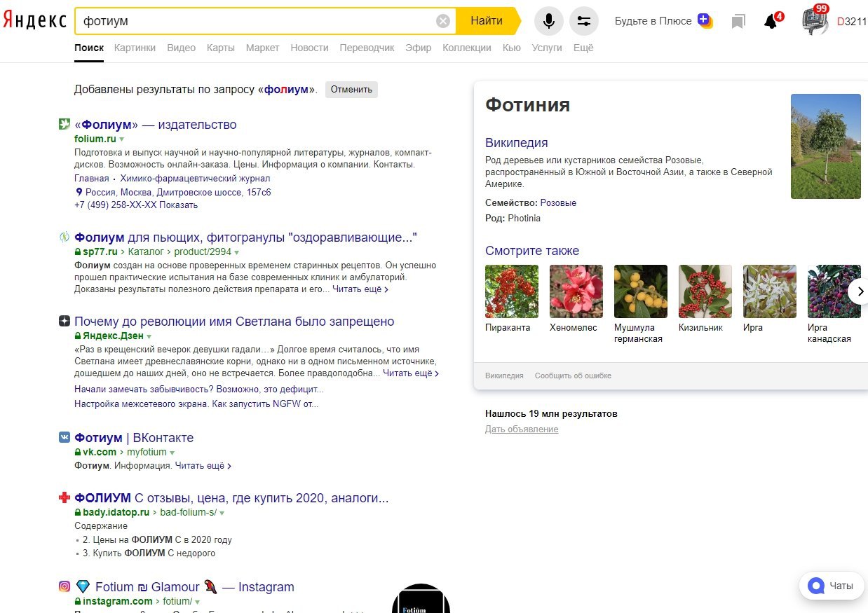
Task: Expand dropdown arrow after instagram.com fotium
Action: coord(197,602)
